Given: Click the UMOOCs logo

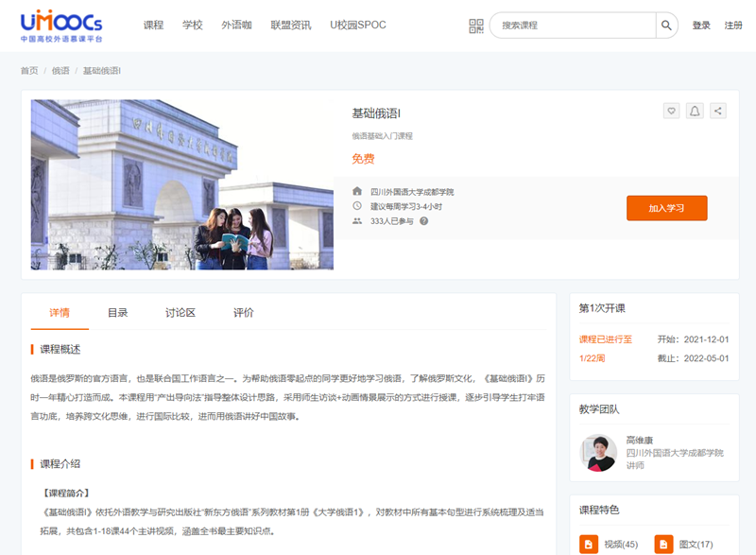Looking at the screenshot, I should 61,26.
